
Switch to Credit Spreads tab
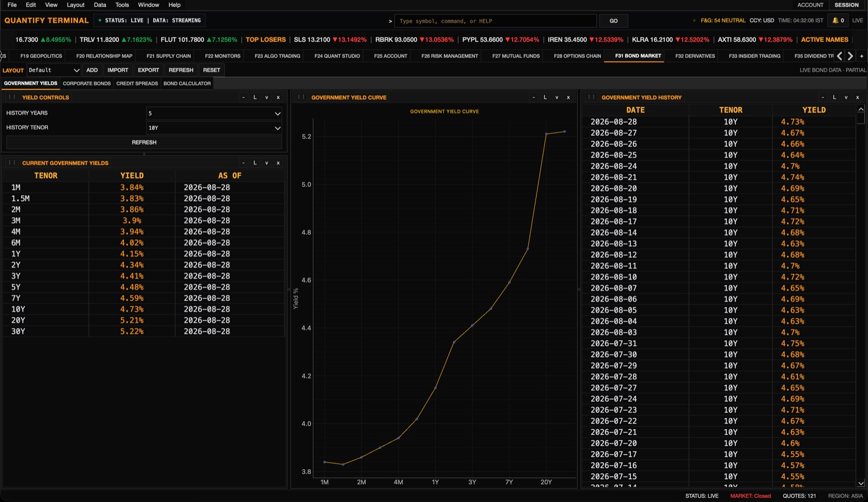[x=137, y=84]
